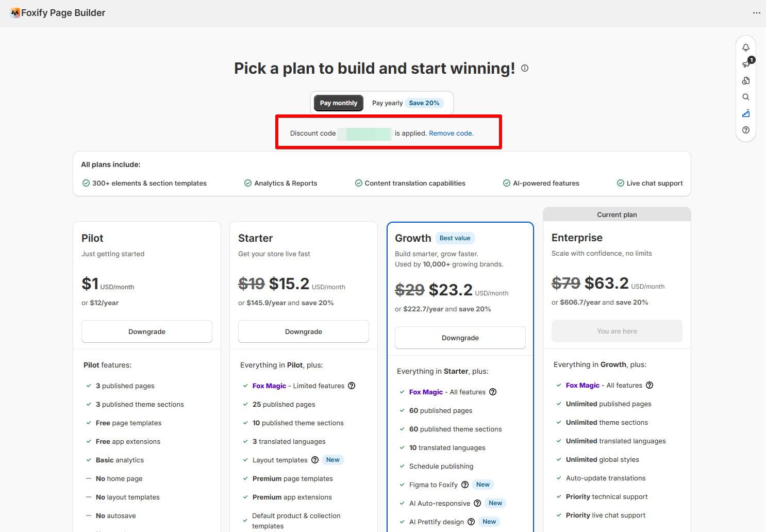Click the 'All plans include:' heading
Image resolution: width=766 pixels, height=532 pixels.
[x=111, y=164]
